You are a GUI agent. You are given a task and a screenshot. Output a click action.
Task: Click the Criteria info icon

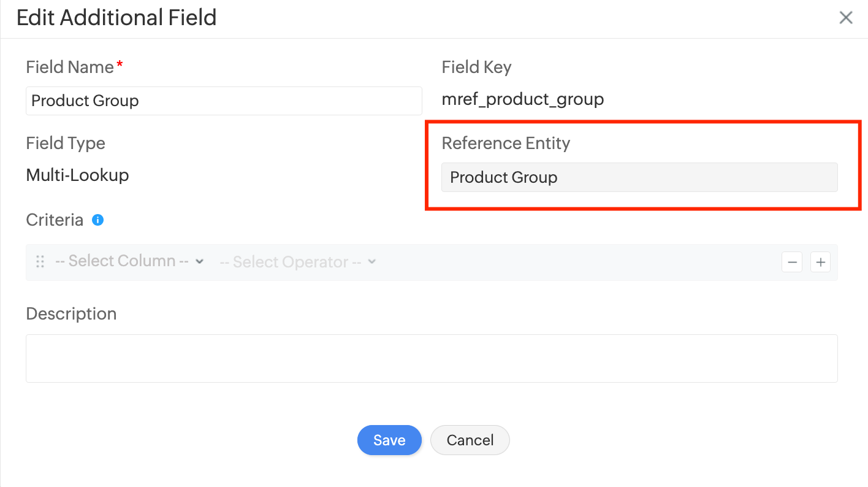[x=97, y=220]
